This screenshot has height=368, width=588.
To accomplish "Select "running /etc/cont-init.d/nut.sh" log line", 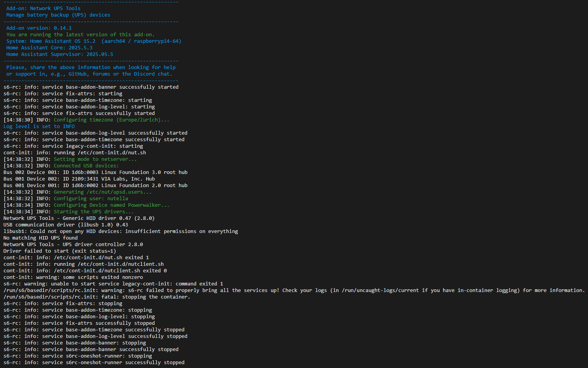I will click(75, 152).
